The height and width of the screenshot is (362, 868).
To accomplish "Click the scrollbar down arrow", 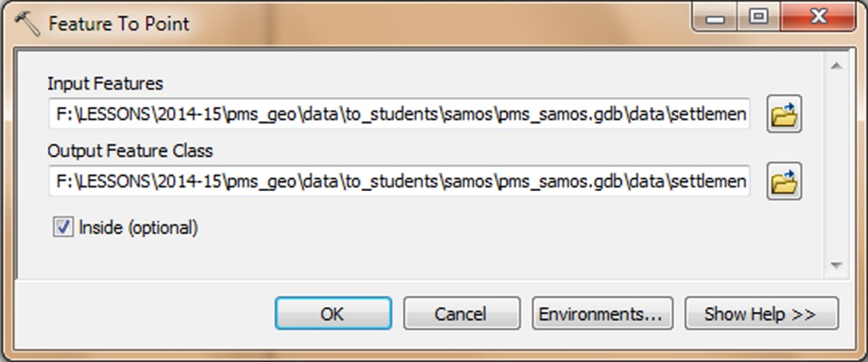I will (836, 266).
